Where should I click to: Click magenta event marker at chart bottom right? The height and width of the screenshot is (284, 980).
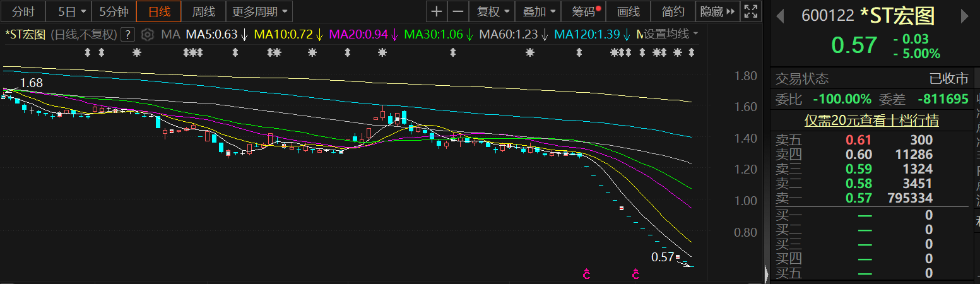[635, 274]
